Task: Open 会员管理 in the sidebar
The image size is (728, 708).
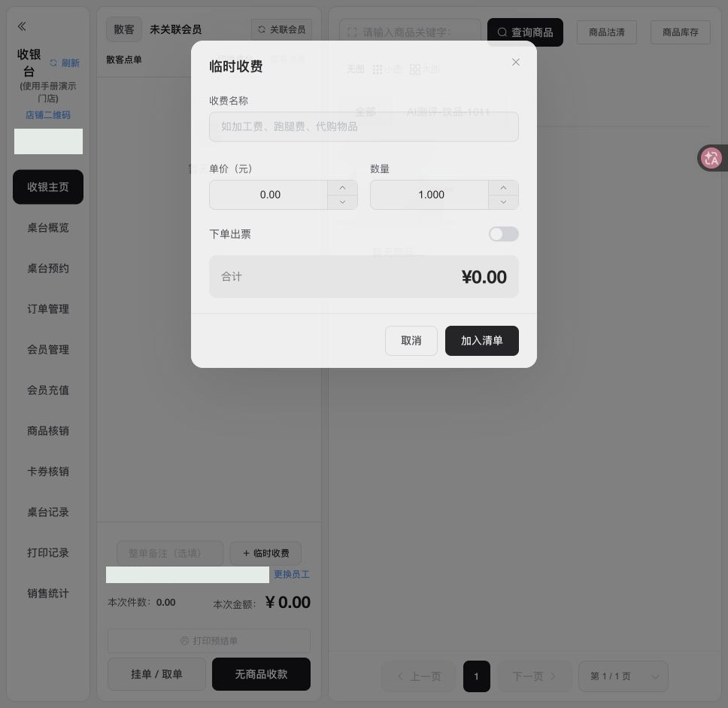Action: click(48, 349)
